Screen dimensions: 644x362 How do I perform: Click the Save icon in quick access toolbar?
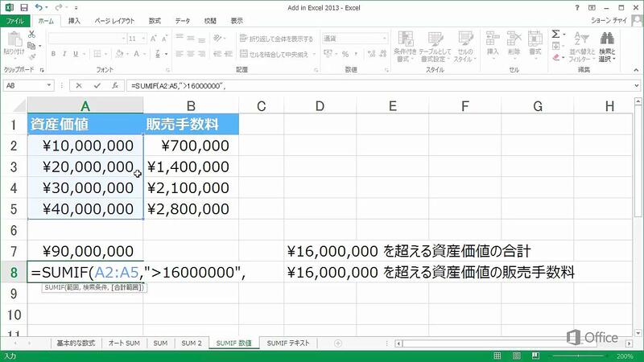tap(24, 7)
